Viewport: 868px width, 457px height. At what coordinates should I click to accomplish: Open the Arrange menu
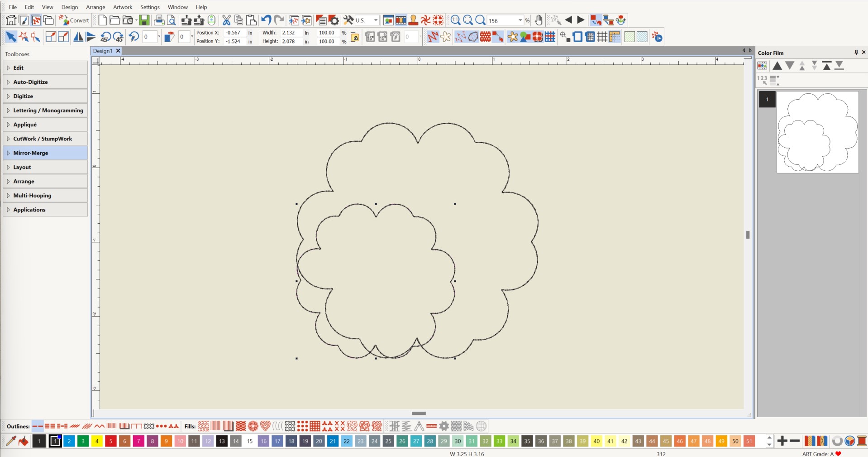point(95,7)
